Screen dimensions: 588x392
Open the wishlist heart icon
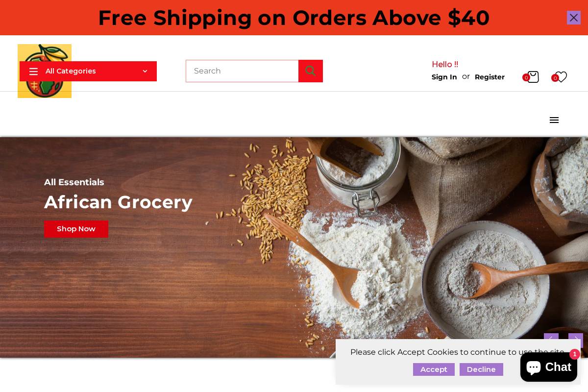point(561,77)
